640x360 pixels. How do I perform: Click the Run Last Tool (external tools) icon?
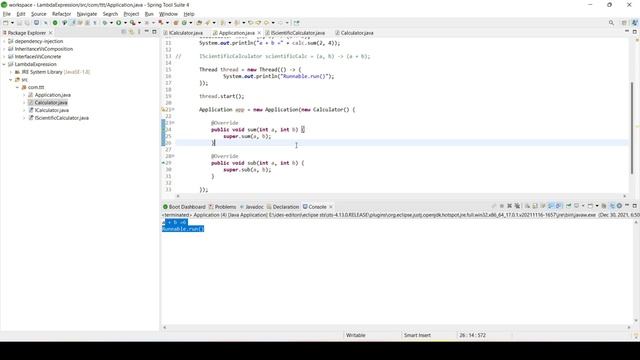click(132, 23)
